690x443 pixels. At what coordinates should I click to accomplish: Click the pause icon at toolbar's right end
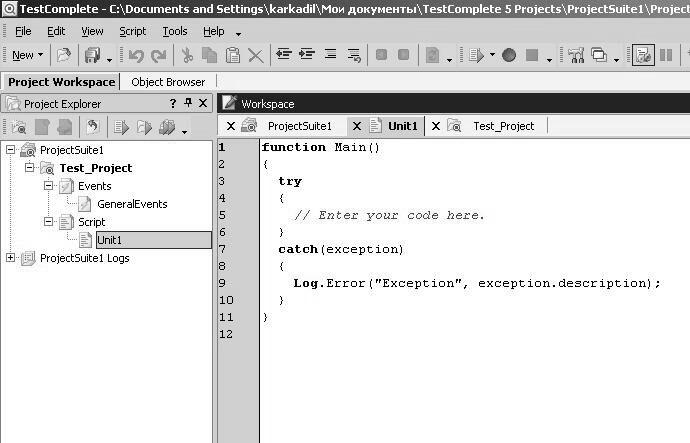point(666,56)
